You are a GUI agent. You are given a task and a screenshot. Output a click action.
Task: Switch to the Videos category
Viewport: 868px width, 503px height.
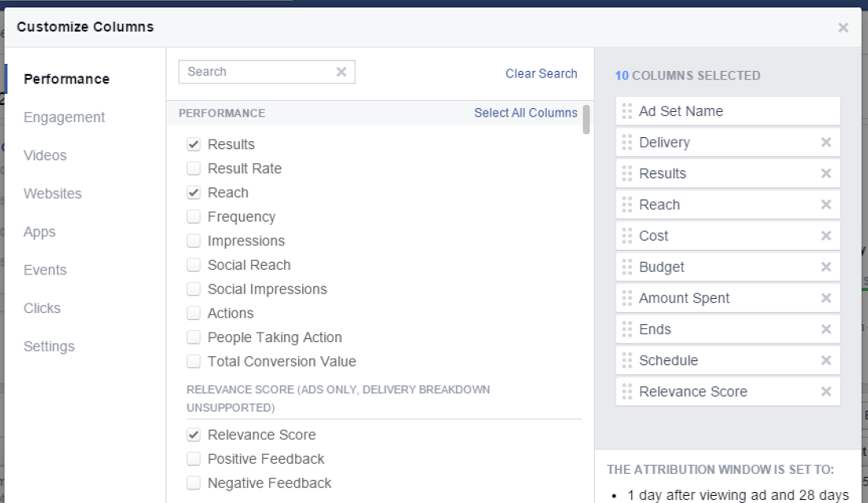pos(45,155)
